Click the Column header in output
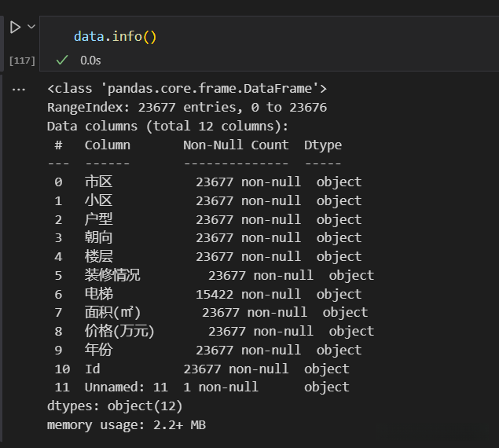 click(108, 145)
